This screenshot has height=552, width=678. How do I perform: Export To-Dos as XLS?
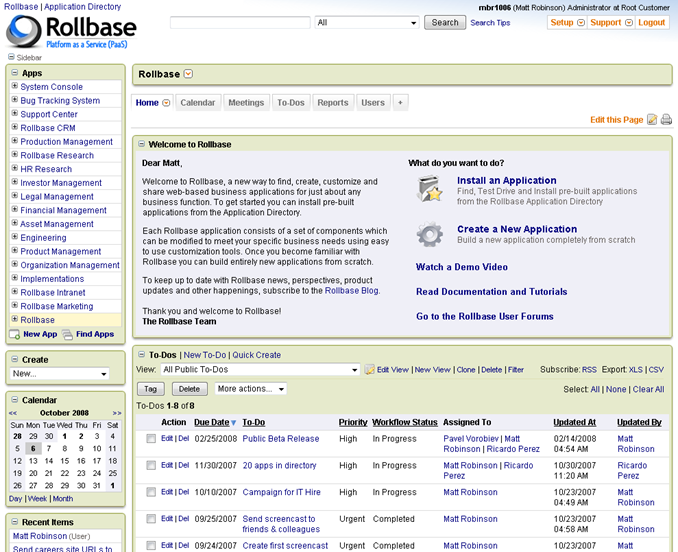(636, 370)
